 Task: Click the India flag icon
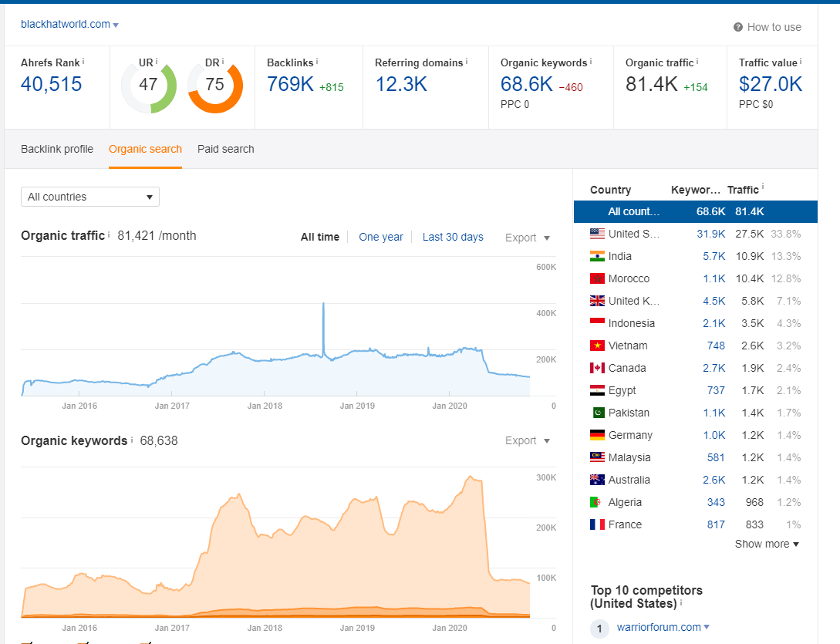[597, 256]
